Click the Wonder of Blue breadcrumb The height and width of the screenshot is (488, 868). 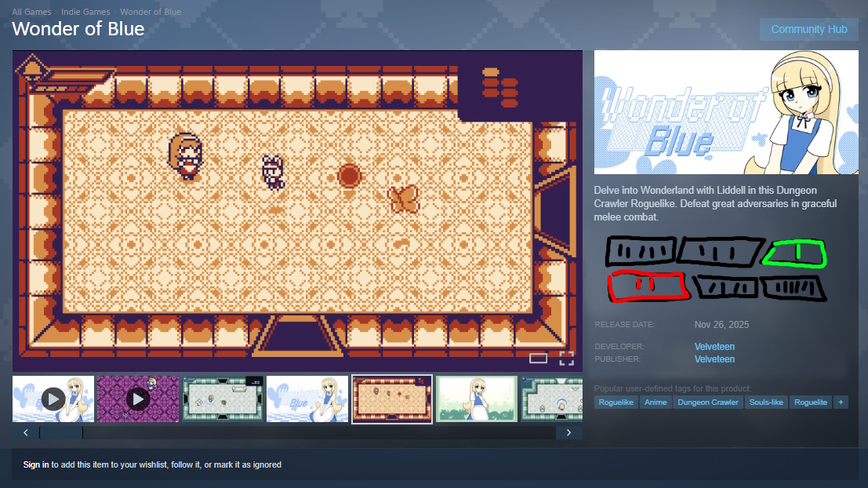151,12
